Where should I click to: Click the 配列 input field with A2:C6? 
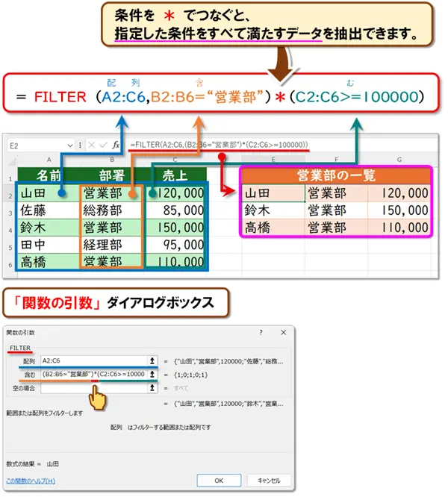point(95,360)
